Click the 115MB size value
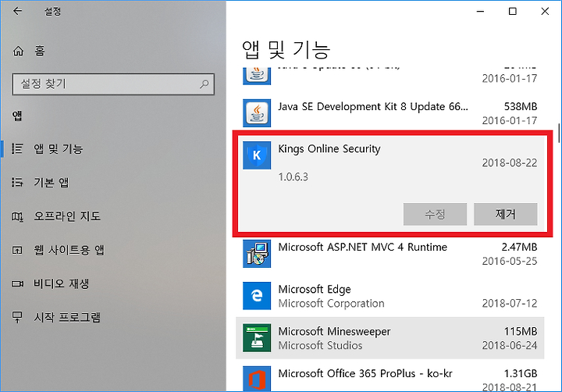562x392 pixels. (521, 331)
